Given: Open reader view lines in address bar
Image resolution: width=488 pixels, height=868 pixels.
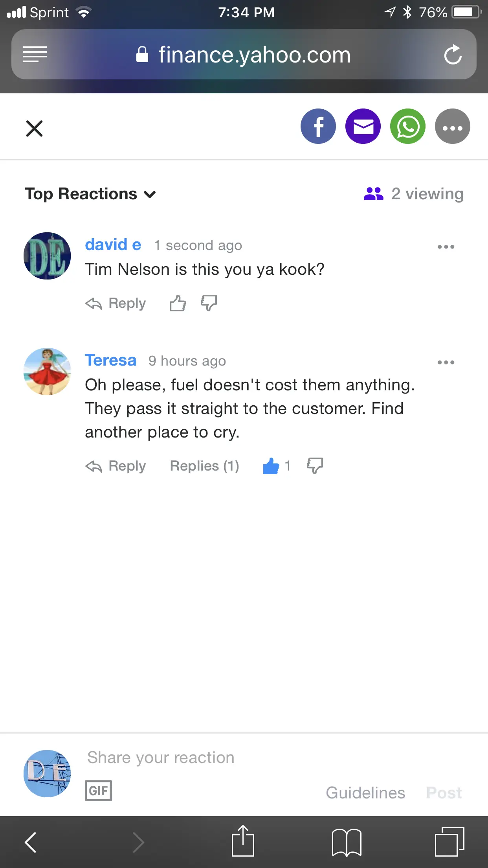Looking at the screenshot, I should tap(35, 54).
